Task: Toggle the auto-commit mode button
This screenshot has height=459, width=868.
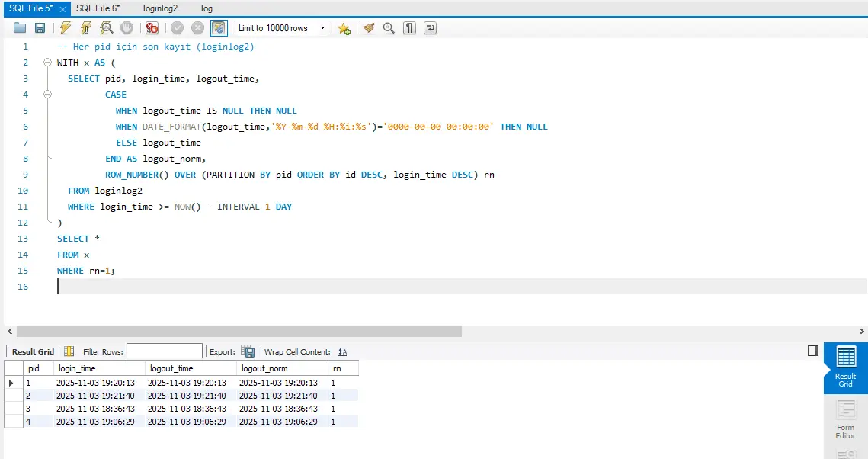Action: tap(219, 28)
